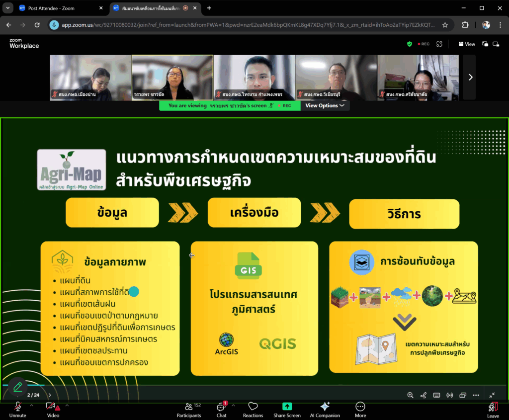Open the annotation pencil tool
The width and height of the screenshot is (509, 420).
pos(18,386)
